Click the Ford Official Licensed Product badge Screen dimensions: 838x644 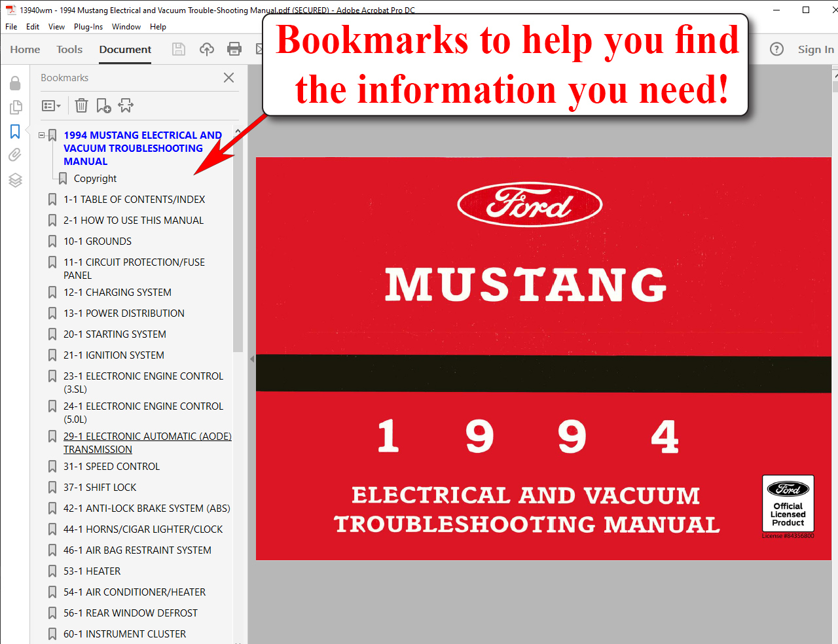788,504
